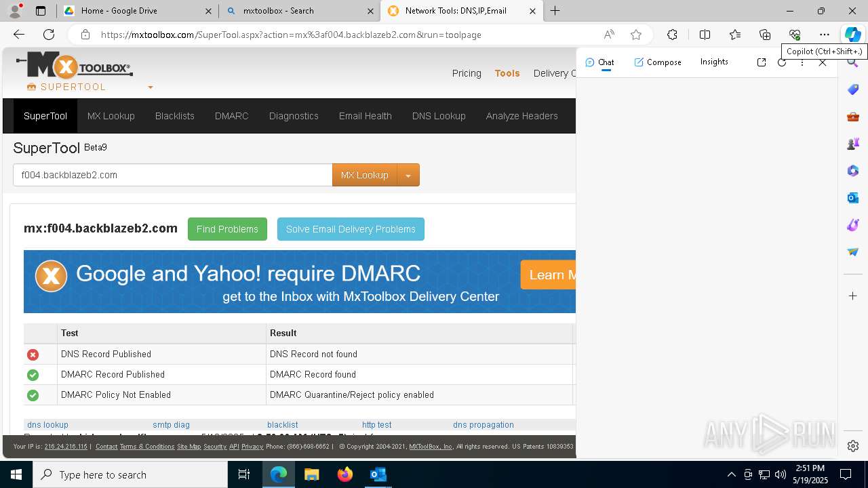The image size is (868, 488).
Task: Expand SuperTool product dropdown arrow
Action: point(151,87)
